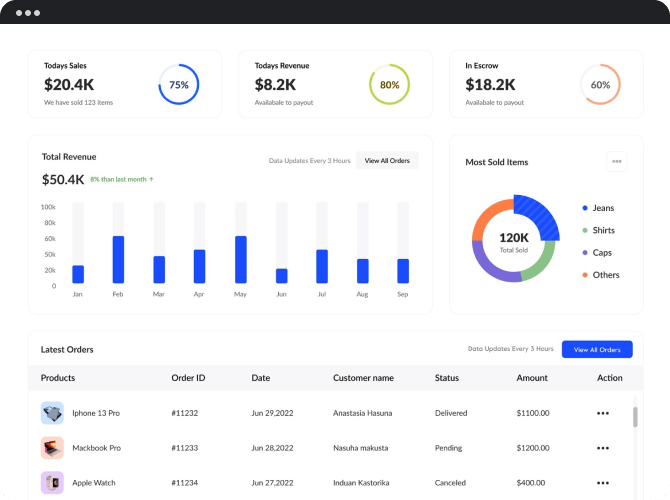Select the May bar in revenue chart
The width and height of the screenshot is (670, 500).
pyautogui.click(x=240, y=259)
